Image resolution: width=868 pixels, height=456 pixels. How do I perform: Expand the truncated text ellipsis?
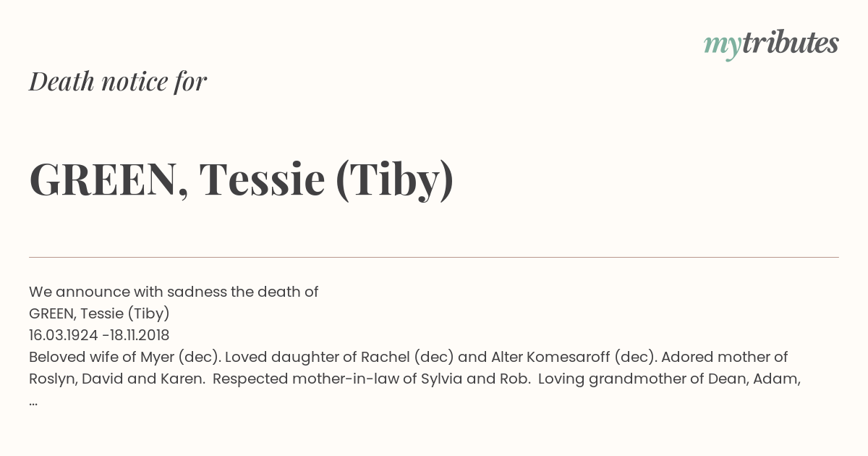tap(33, 402)
